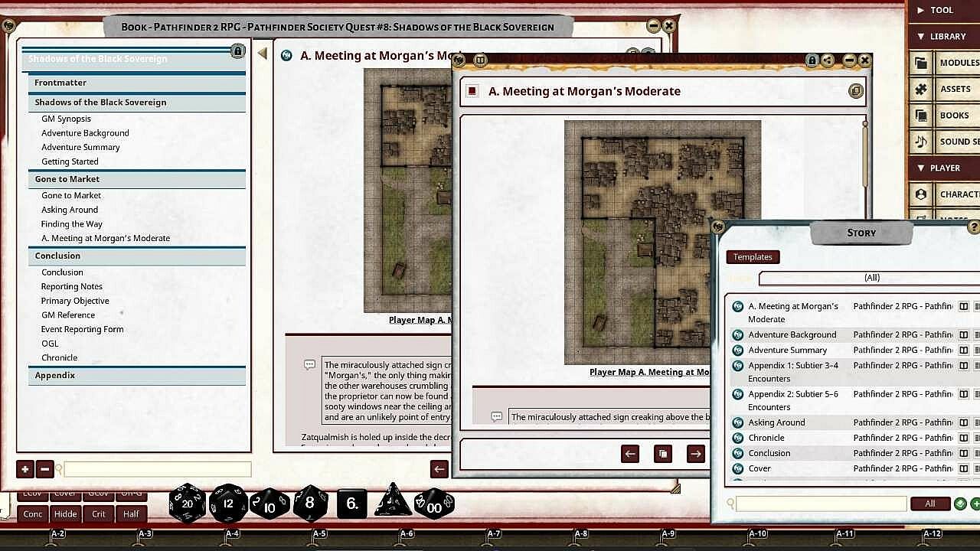Click the book-view icon atop the front story window

(480, 60)
